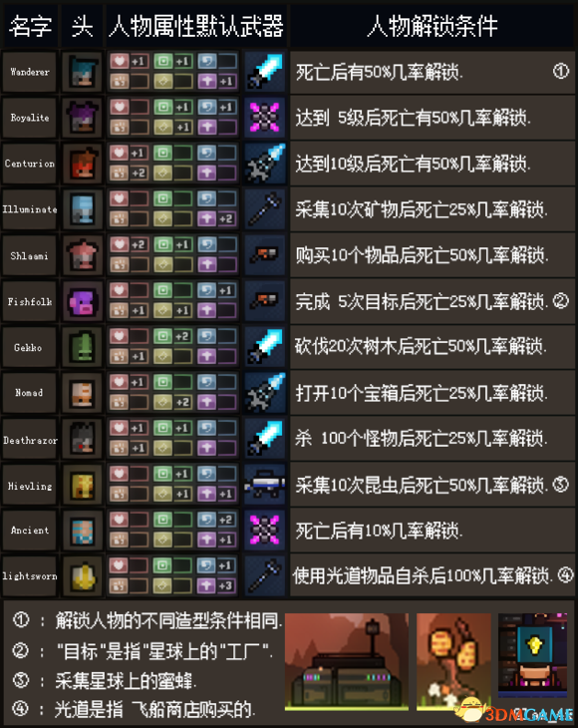Click Hievling's blue rifle weapon icon
This screenshot has height=728, width=578.
(x=264, y=485)
